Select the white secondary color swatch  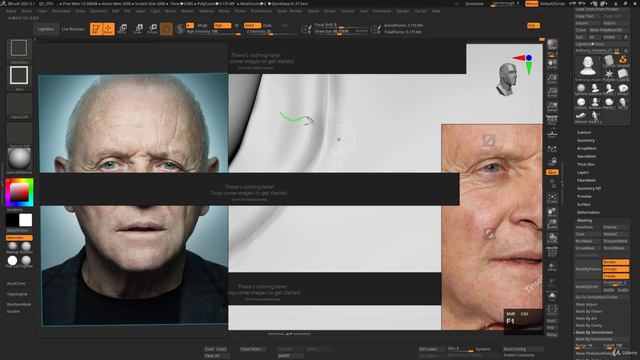pos(25,220)
